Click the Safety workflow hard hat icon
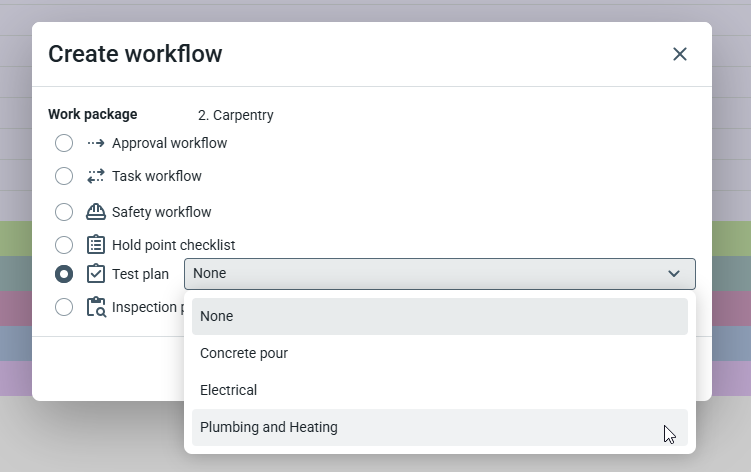The height and width of the screenshot is (472, 751). (x=96, y=212)
